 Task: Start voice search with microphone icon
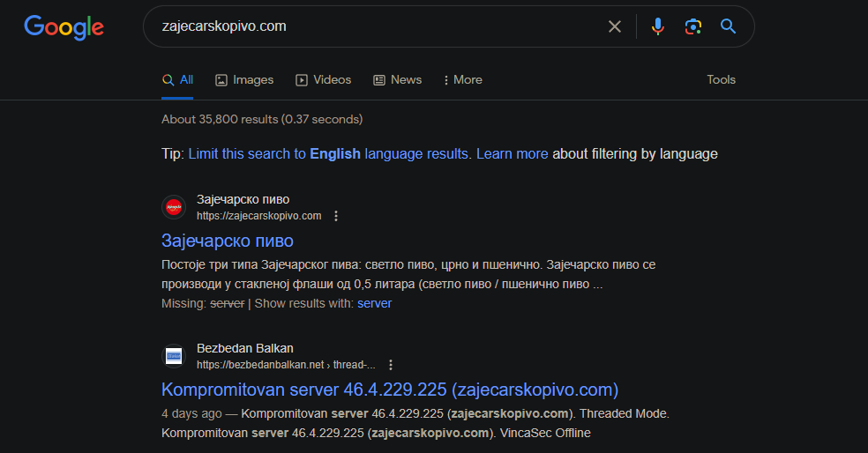(658, 26)
